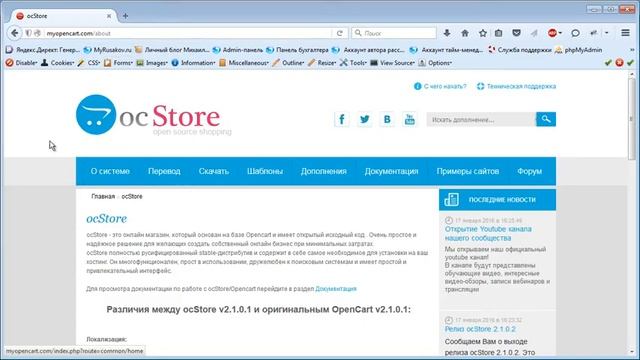Open the Admin-панель bookmark

pos(238,50)
